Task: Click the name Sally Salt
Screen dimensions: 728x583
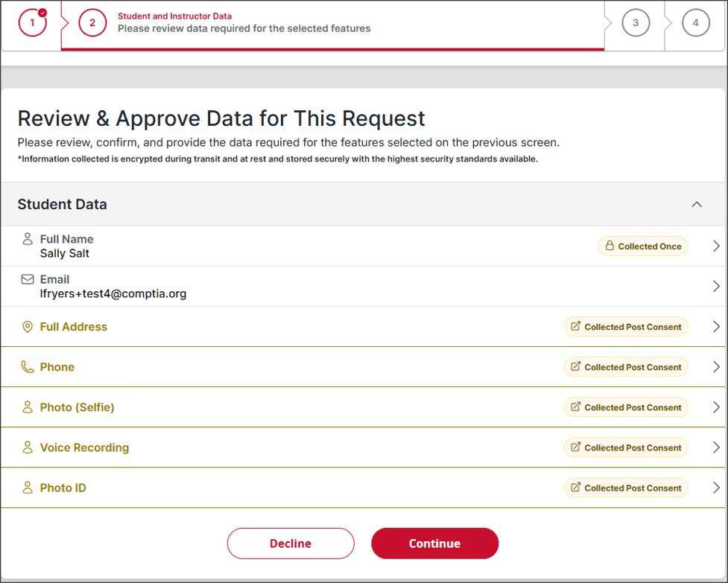Action: point(65,253)
